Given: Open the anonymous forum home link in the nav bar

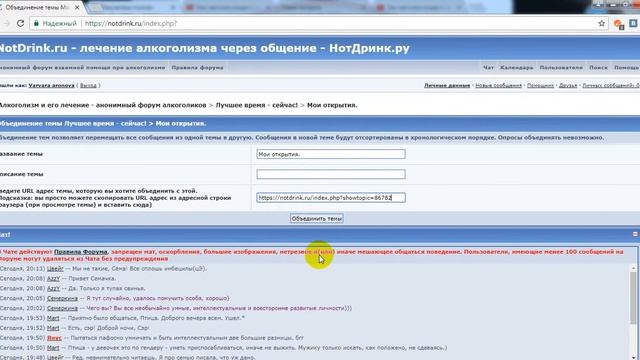Looking at the screenshot, I should [x=82, y=67].
